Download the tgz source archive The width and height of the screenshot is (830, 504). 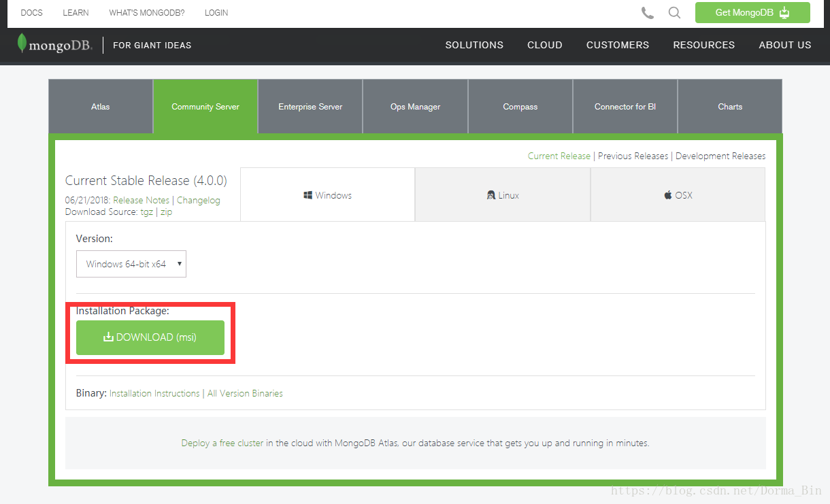coord(147,212)
